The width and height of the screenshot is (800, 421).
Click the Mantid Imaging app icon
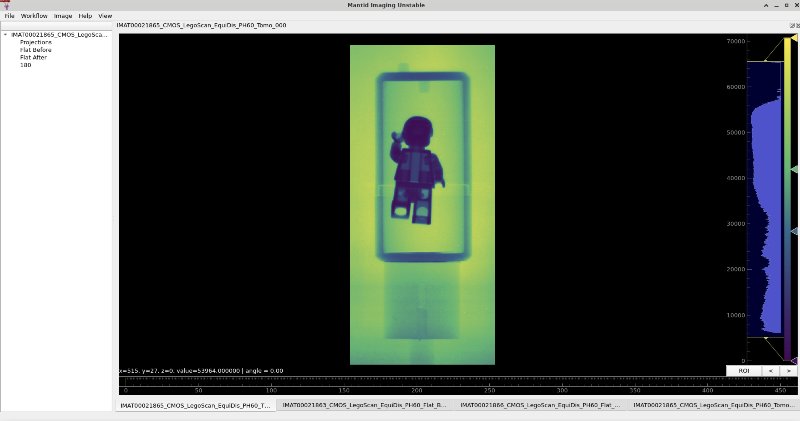6,5
